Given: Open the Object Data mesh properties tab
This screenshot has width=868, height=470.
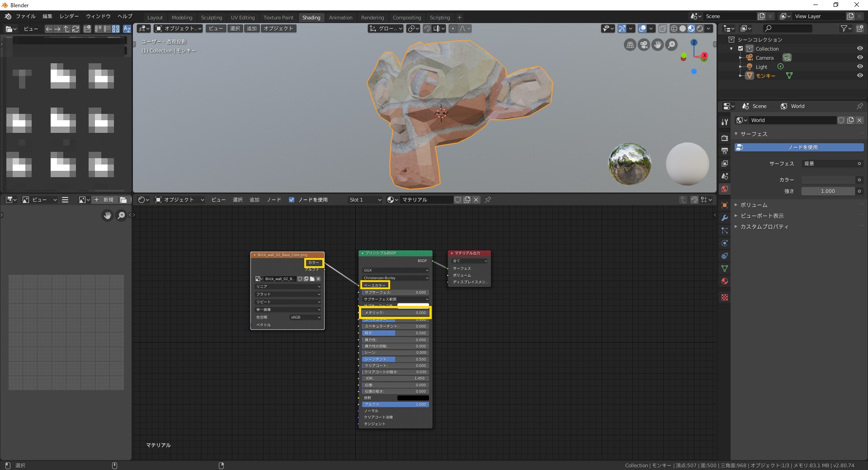Looking at the screenshot, I should [x=725, y=268].
